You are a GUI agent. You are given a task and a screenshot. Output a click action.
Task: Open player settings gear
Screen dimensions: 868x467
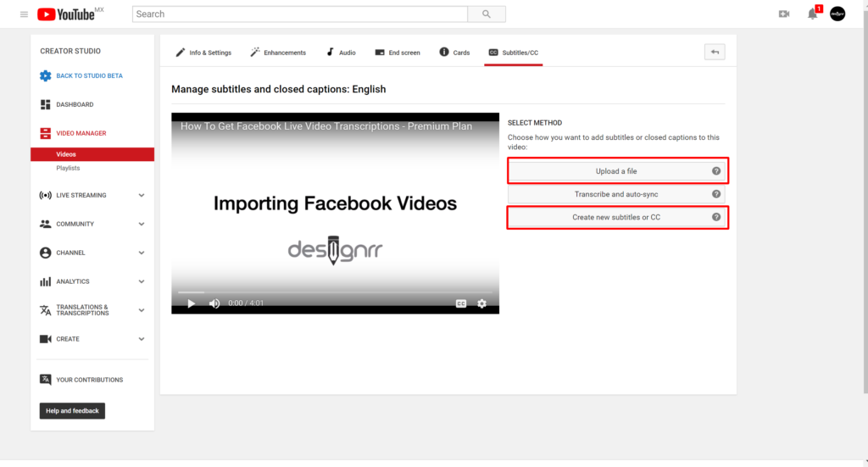[481, 303]
